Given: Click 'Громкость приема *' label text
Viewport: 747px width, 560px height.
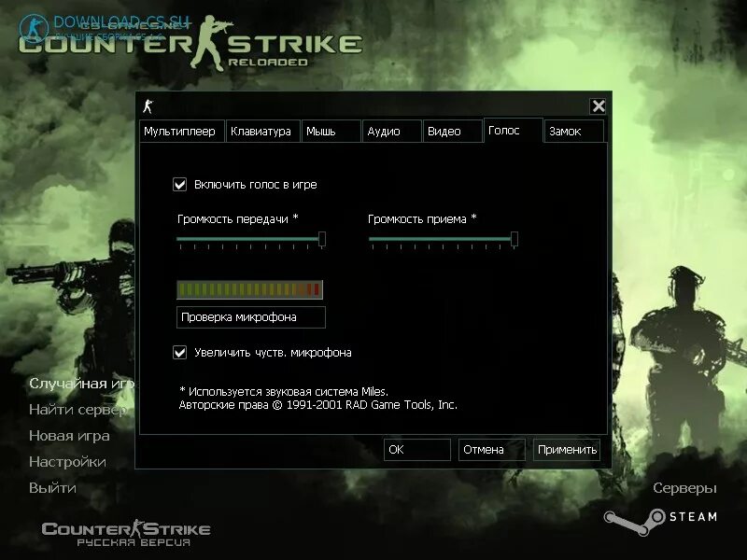Looking at the screenshot, I should (x=422, y=219).
